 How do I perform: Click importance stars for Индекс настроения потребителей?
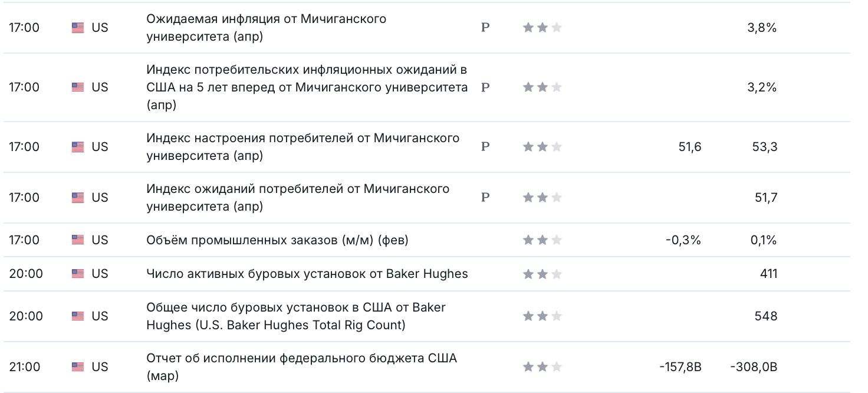[542, 147]
